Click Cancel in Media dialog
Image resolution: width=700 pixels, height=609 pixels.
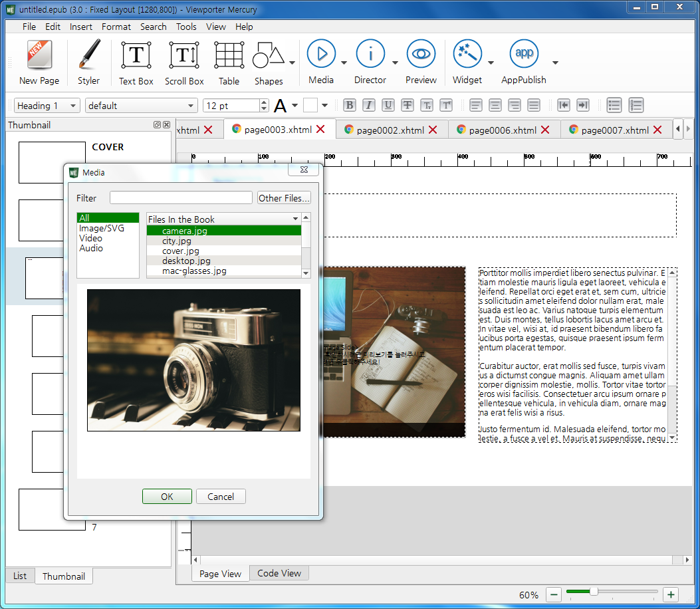(x=221, y=497)
